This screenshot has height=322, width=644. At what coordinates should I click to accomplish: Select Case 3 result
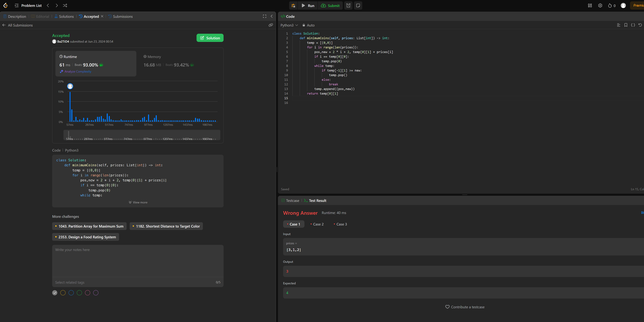(340, 224)
